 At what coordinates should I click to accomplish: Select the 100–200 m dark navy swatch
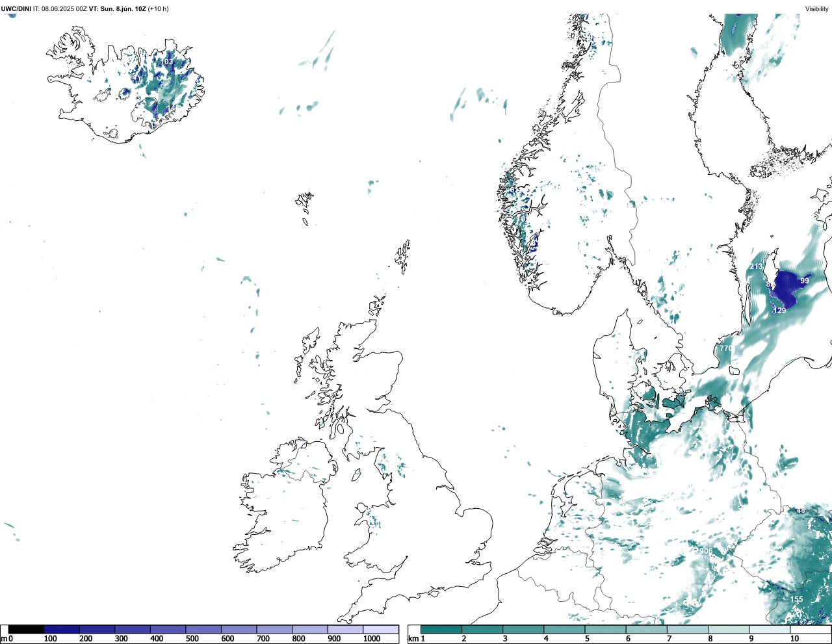62,629
